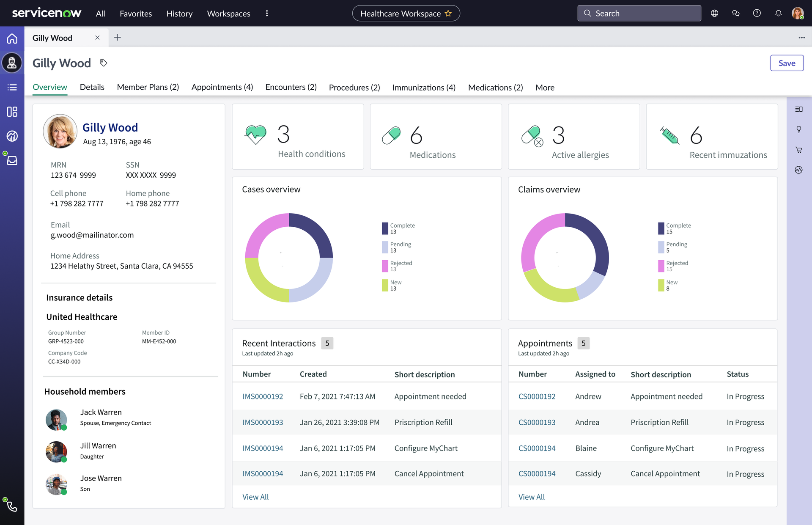Open the home icon in left sidebar
812x525 pixels.
(x=12, y=38)
